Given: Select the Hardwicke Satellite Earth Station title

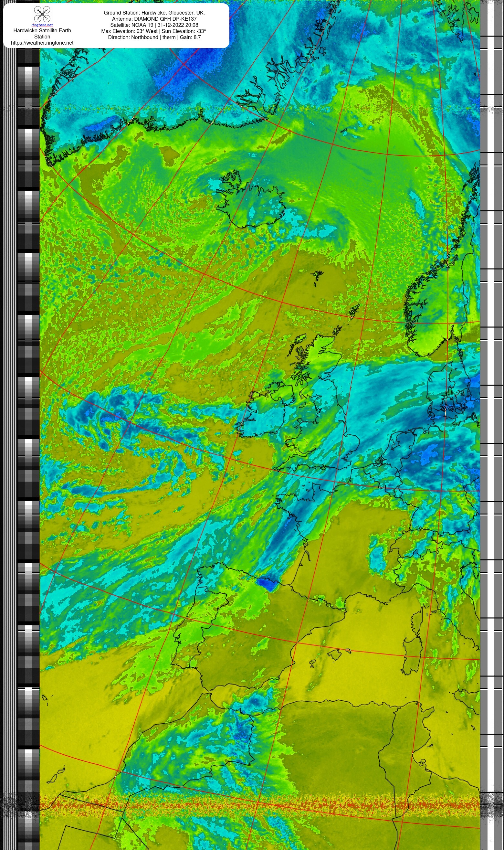Looking at the screenshot, I should coord(42,34).
